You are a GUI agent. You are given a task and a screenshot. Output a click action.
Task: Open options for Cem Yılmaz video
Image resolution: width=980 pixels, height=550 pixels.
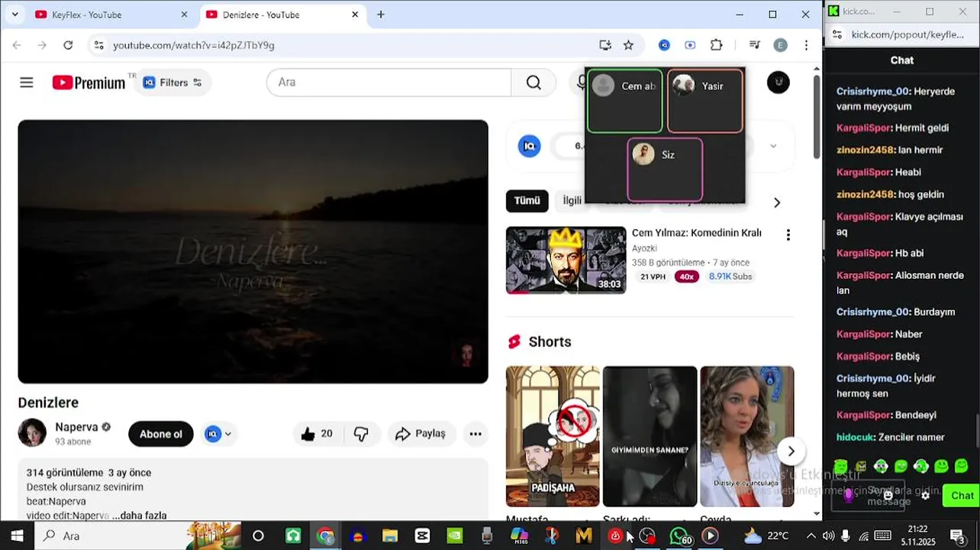pos(788,235)
